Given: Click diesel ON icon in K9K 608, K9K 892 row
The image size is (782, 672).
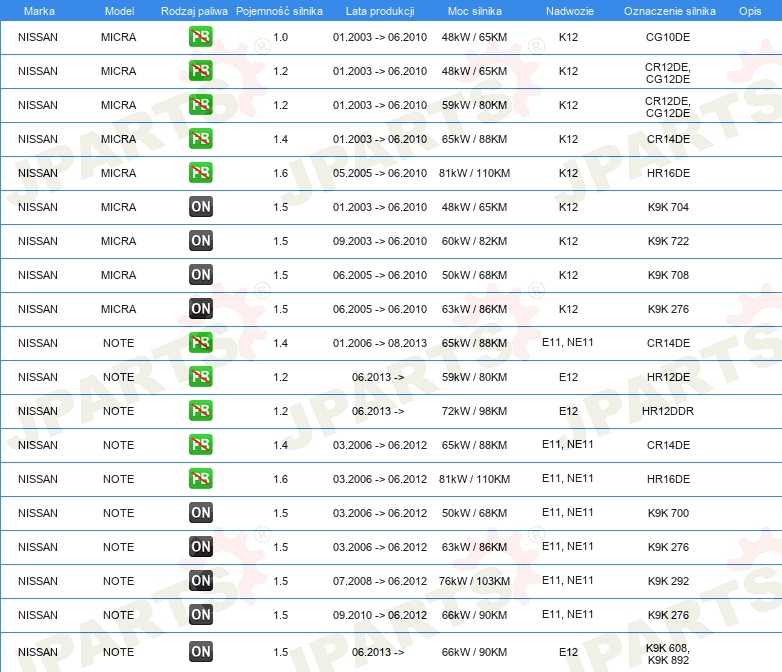Looking at the screenshot, I should (200, 652).
